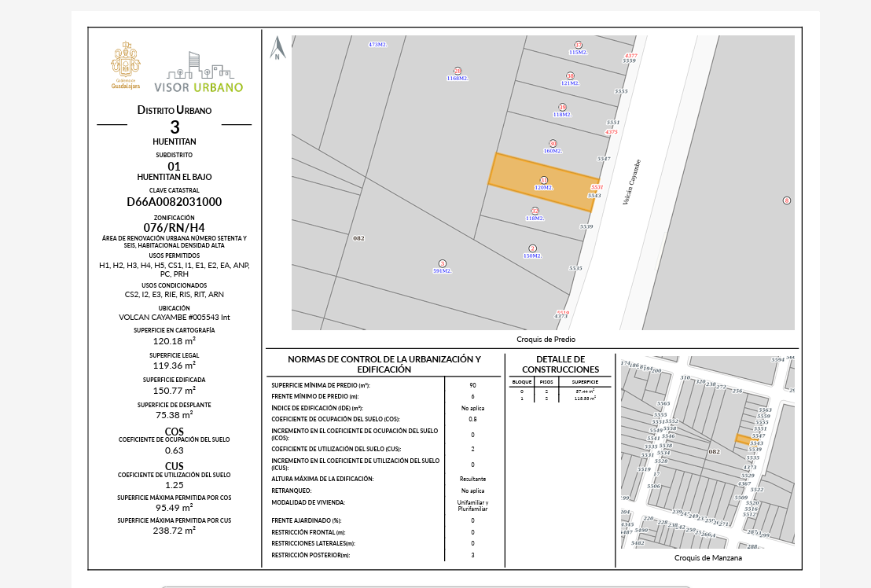The image size is (871, 588).
Task: Click red number '4375' on the map
Action: (612, 132)
